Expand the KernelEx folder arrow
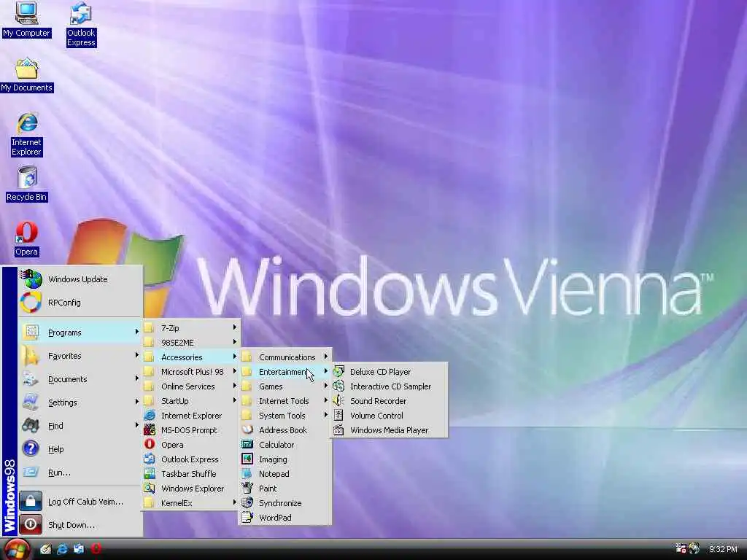747x560 pixels. 234,502
